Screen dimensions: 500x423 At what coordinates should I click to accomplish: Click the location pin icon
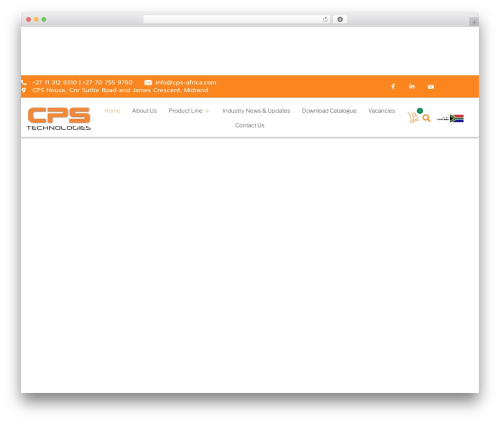[24, 90]
